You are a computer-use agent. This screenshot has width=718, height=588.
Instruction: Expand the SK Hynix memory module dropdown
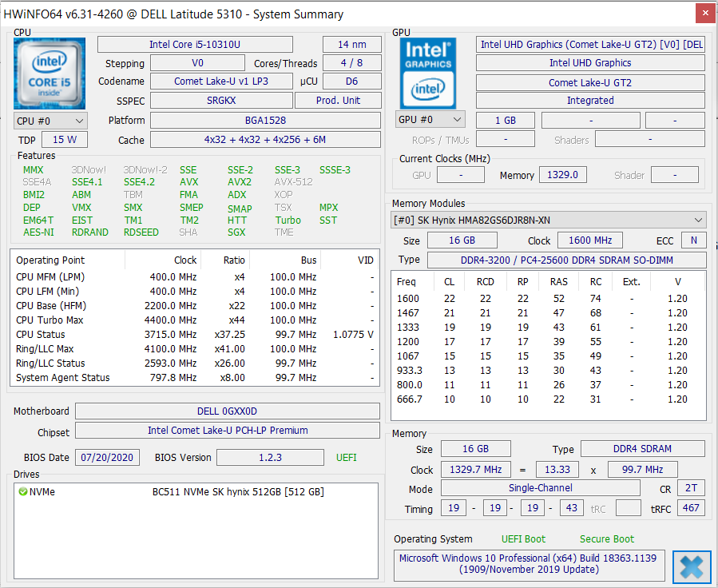click(548, 220)
